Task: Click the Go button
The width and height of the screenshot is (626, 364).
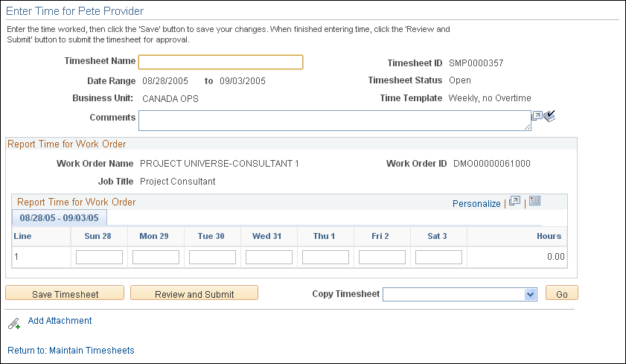Action: click(562, 293)
